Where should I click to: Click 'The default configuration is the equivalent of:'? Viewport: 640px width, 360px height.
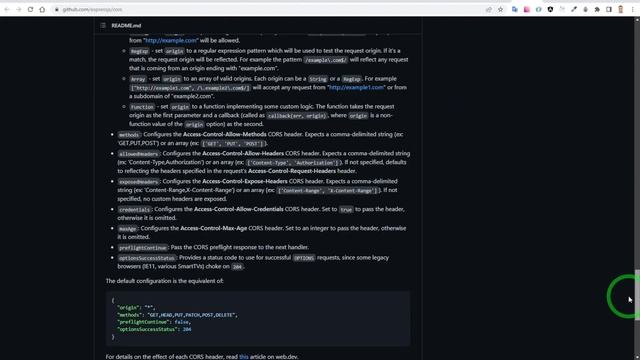click(164, 281)
